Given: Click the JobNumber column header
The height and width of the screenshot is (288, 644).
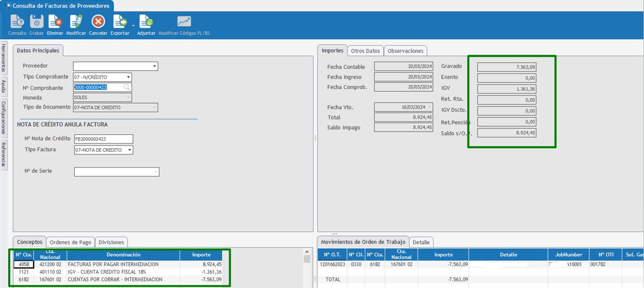Looking at the screenshot, I should point(569,254).
